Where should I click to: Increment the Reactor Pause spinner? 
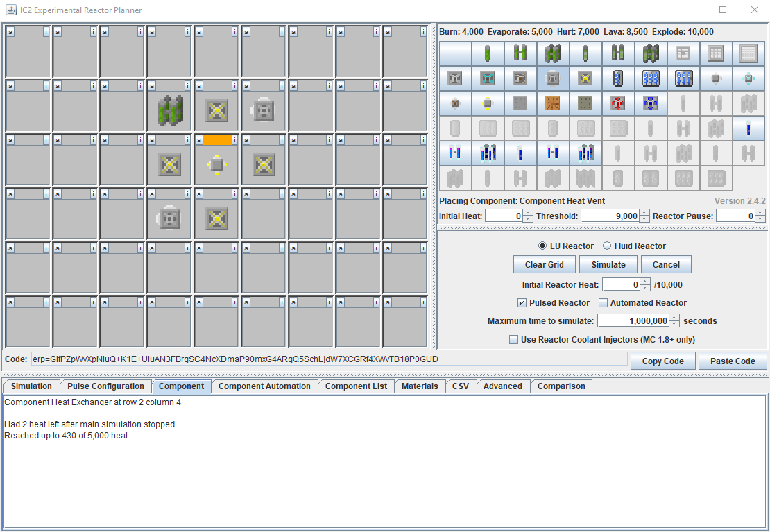760,213
